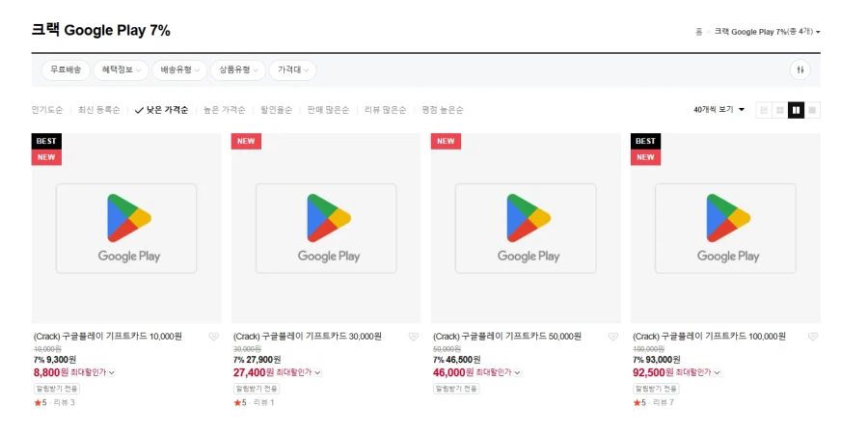Click the 27,400원 discounted price
This screenshot has width=868, height=435.
point(254,372)
